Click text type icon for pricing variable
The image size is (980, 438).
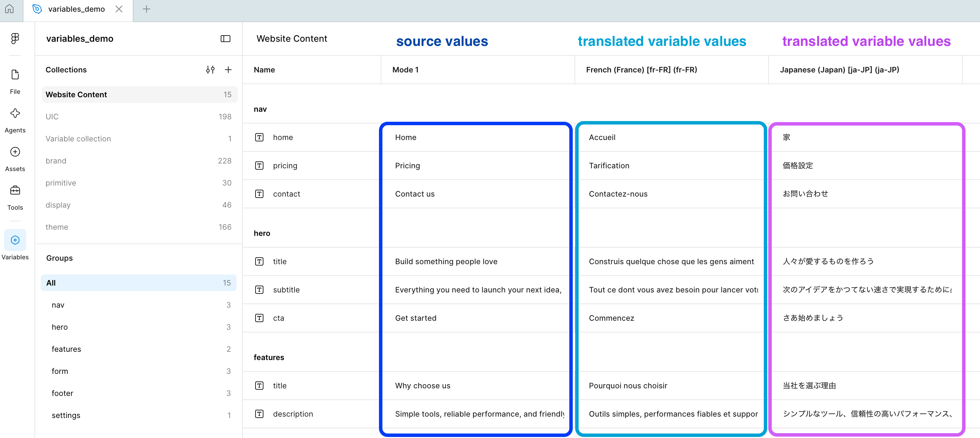tap(259, 166)
